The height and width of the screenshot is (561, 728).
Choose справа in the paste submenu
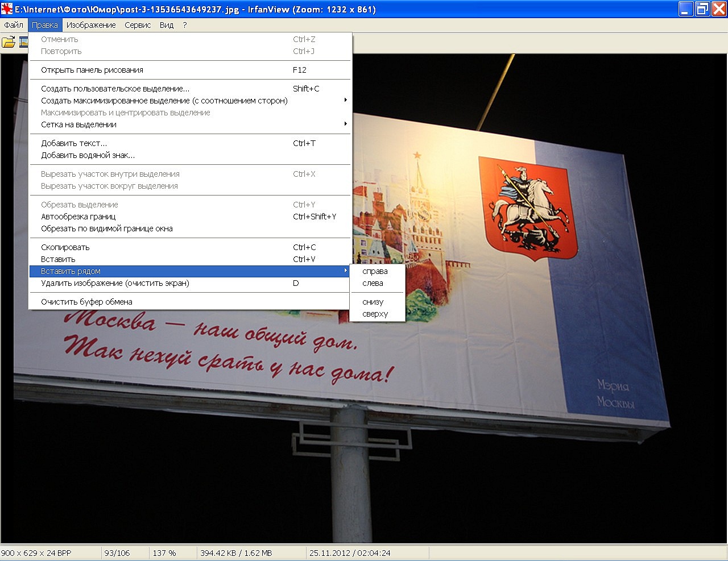(375, 271)
